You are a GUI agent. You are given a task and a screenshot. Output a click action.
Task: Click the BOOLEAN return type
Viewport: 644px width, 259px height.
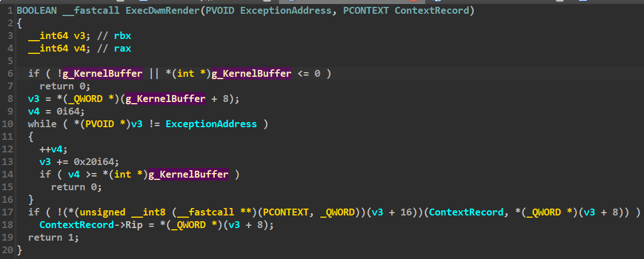37,11
